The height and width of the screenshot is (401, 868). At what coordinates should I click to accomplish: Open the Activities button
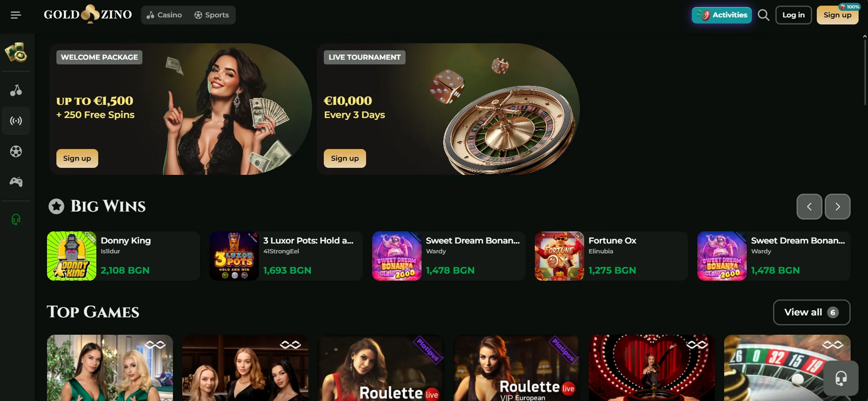point(722,15)
